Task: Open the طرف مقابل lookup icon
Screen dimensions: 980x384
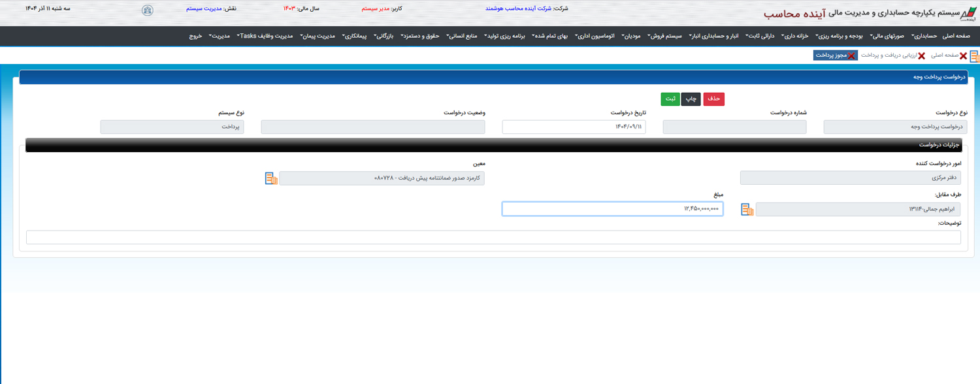Action: 747,210
